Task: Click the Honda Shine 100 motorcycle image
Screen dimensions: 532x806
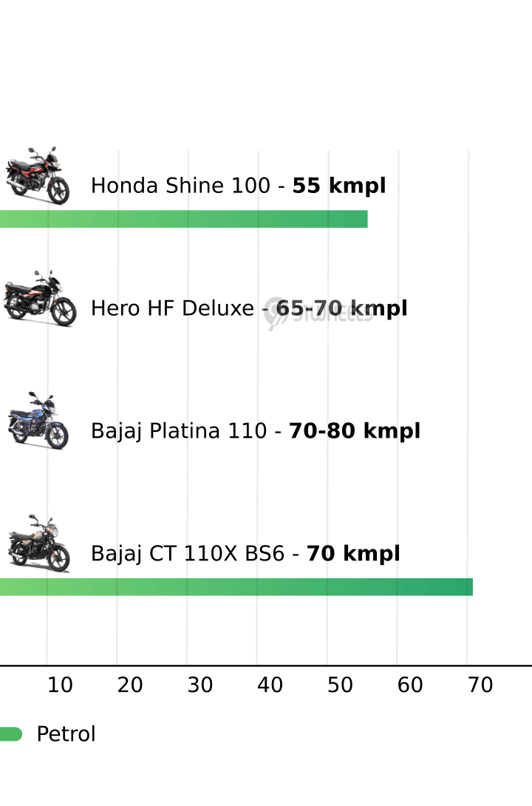Action: point(37,176)
